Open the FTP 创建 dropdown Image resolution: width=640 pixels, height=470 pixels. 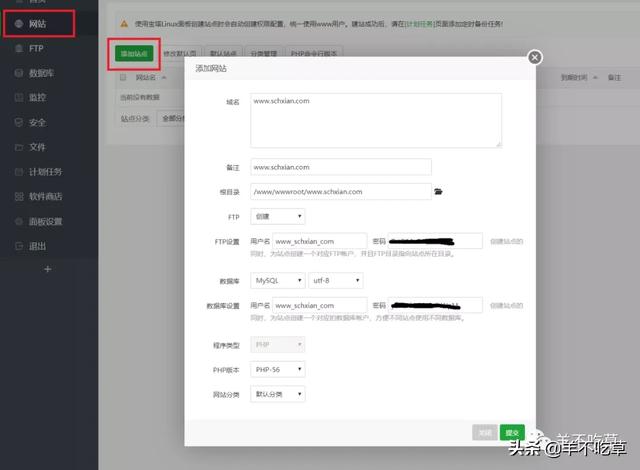coord(278,216)
